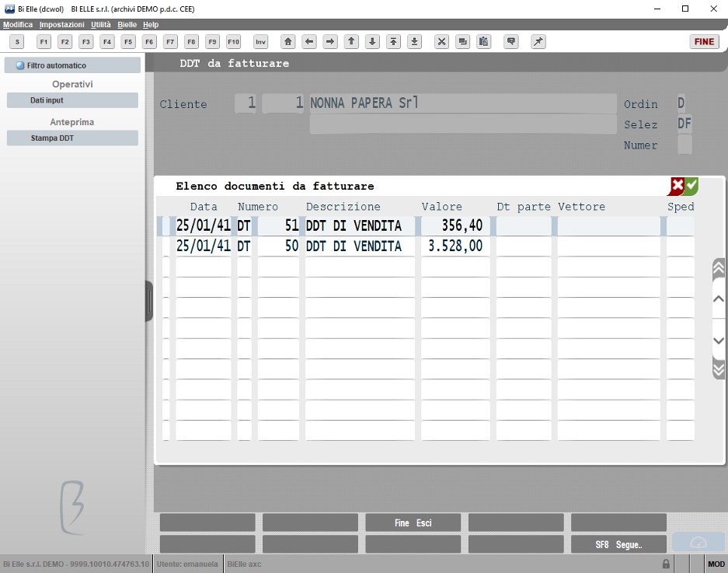This screenshot has width=728, height=573.
Task: Confirm list with green checkmark icon
Action: pyautogui.click(x=691, y=186)
